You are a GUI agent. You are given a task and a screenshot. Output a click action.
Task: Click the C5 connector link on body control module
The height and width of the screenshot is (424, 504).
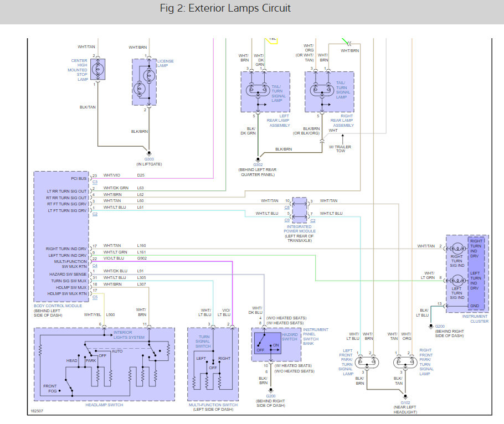95,297
